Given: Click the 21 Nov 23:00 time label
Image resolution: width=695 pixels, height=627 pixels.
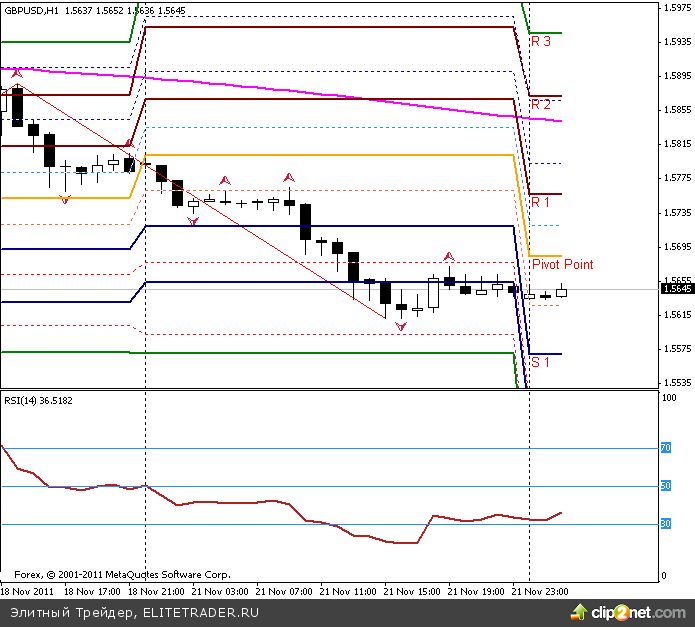Looking at the screenshot, I should pyautogui.click(x=541, y=591).
